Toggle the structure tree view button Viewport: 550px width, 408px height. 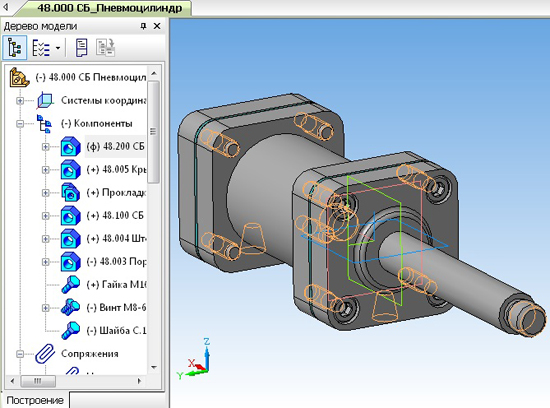15,47
